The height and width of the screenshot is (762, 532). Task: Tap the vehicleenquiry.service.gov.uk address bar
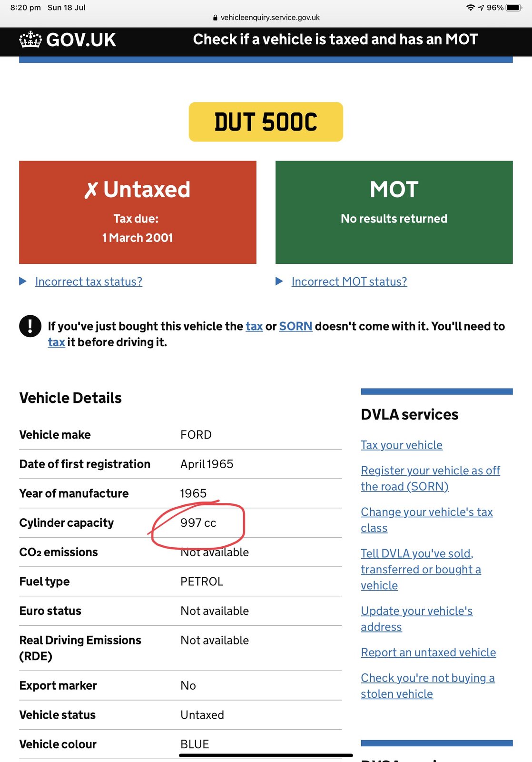270,18
